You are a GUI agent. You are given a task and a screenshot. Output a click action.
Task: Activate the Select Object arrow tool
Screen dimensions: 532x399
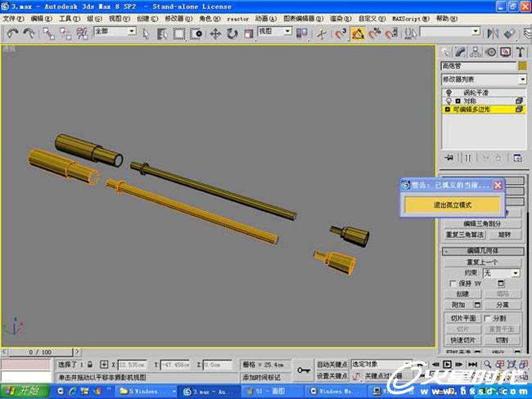(146, 34)
